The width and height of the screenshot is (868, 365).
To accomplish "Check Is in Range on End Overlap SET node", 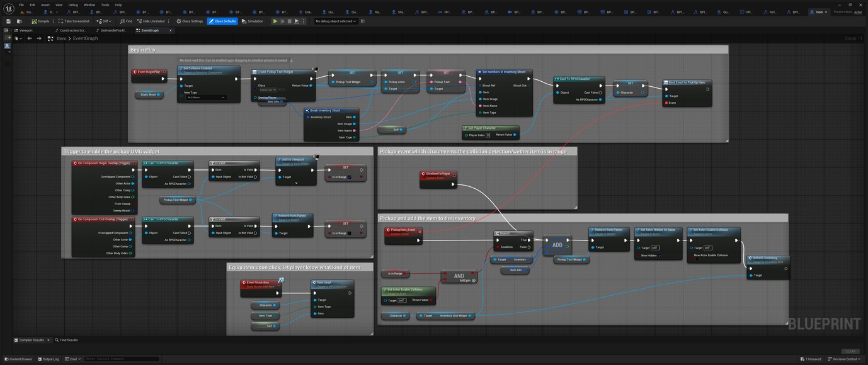I will (x=350, y=233).
